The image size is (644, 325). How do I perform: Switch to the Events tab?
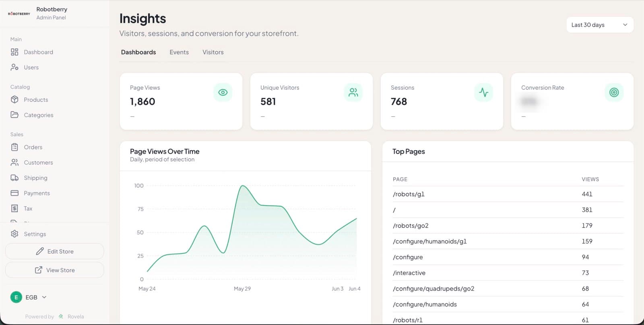(x=179, y=52)
